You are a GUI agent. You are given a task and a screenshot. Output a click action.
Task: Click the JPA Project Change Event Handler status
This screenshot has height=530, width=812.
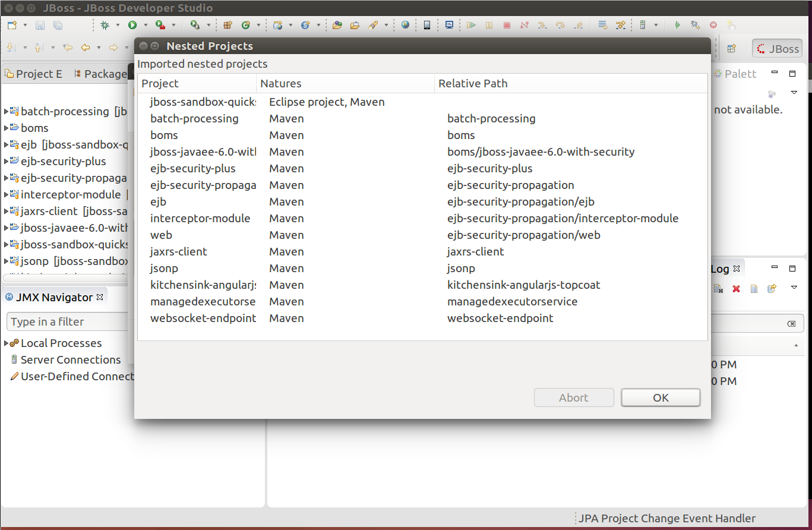click(667, 519)
